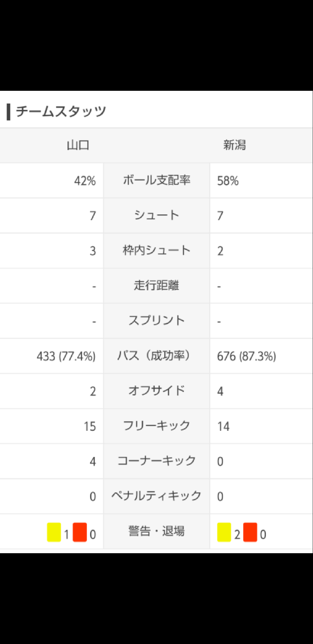Select the フリーキック stat label
The image size is (313, 644).
click(156, 426)
